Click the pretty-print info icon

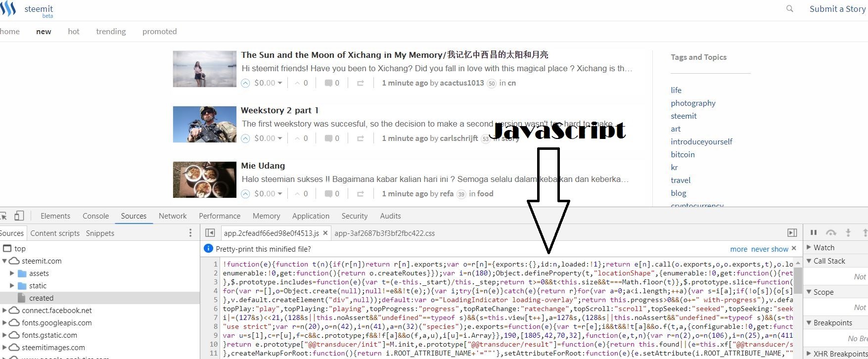[208, 248]
